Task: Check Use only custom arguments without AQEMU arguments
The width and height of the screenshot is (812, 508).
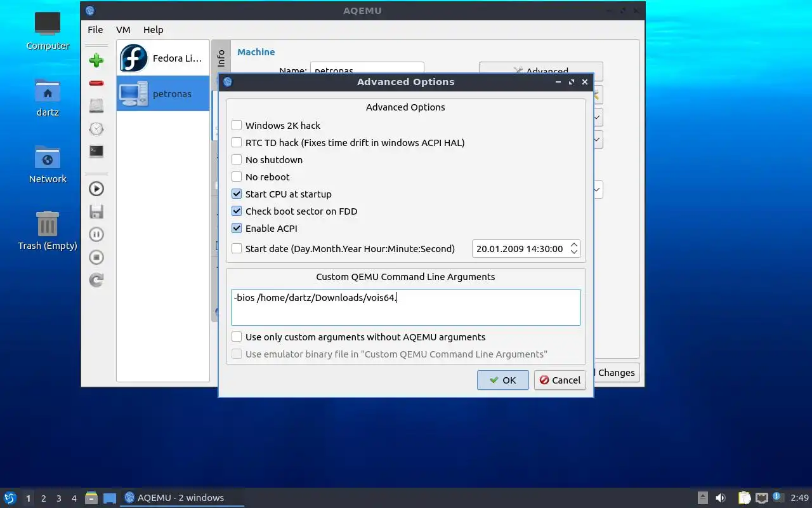Action: (237, 337)
